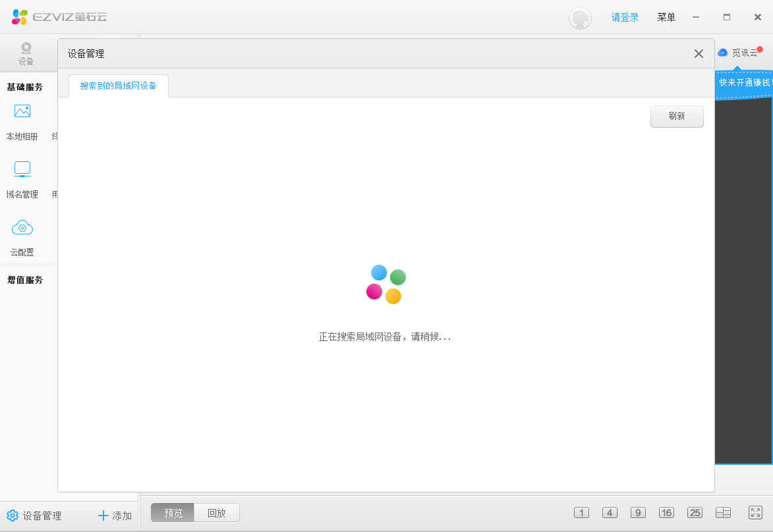
Task: Open 域名管理 domain management
Action: click(22, 178)
